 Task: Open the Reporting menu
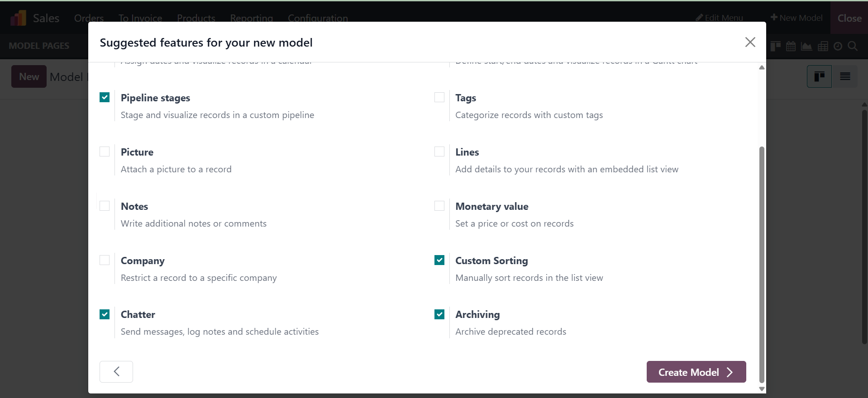251,18
